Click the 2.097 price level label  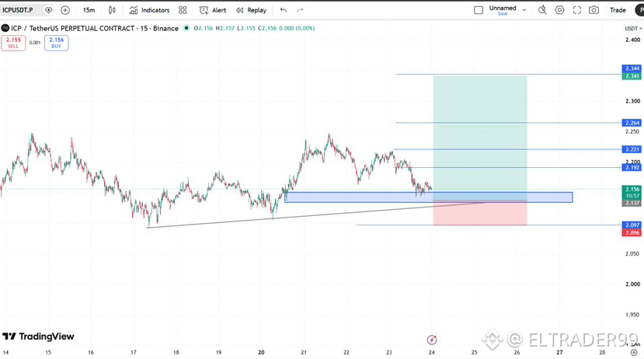632,225
